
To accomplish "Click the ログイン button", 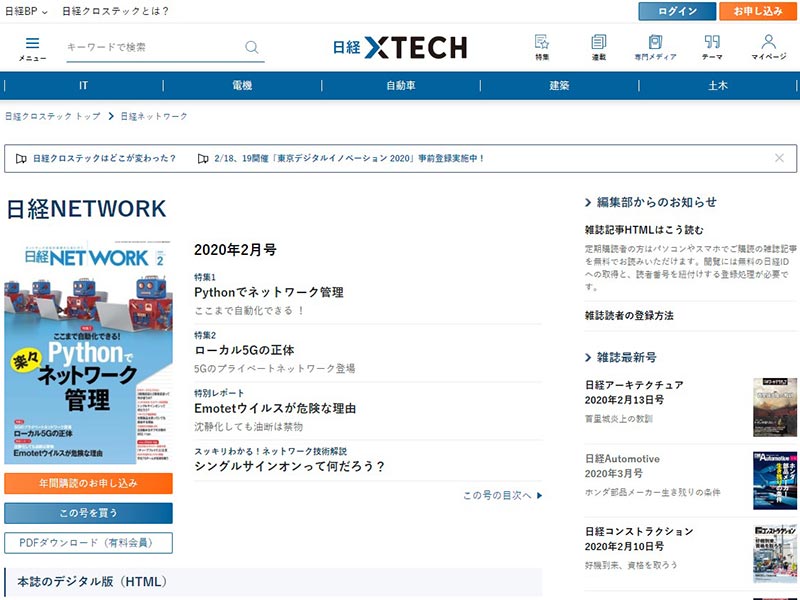I will 677,11.
